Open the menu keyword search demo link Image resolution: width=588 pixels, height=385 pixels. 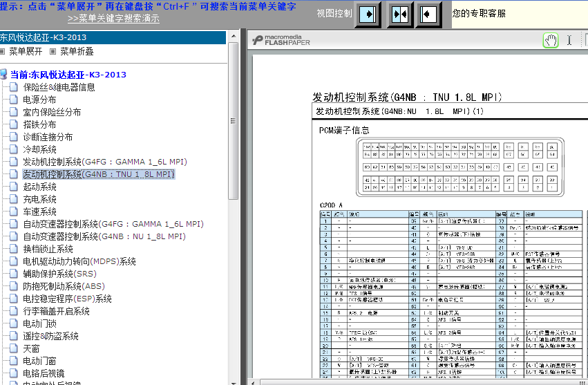coord(113,19)
